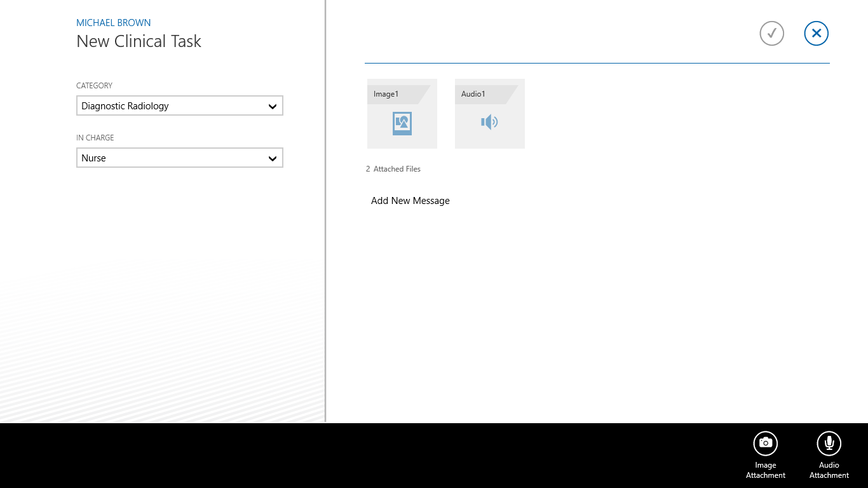Click Add New Message
Viewport: 868px width, 488px height.
[410, 200]
